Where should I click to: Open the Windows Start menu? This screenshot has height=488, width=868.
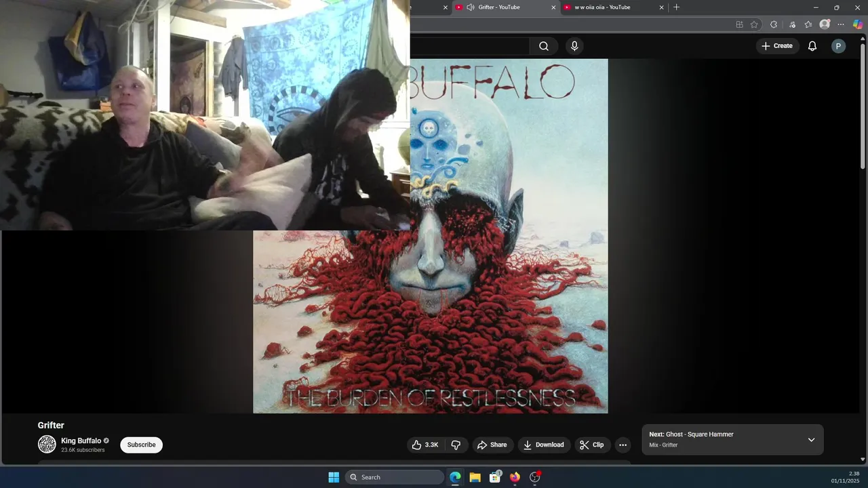click(334, 477)
